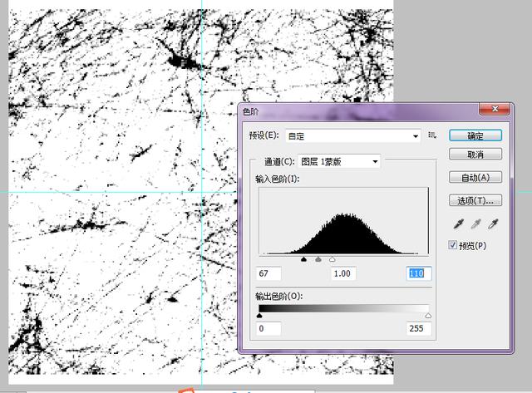Image resolution: width=532 pixels, height=393 pixels.
Task: Pick the white point eyedropper
Action: pyautogui.click(x=493, y=224)
